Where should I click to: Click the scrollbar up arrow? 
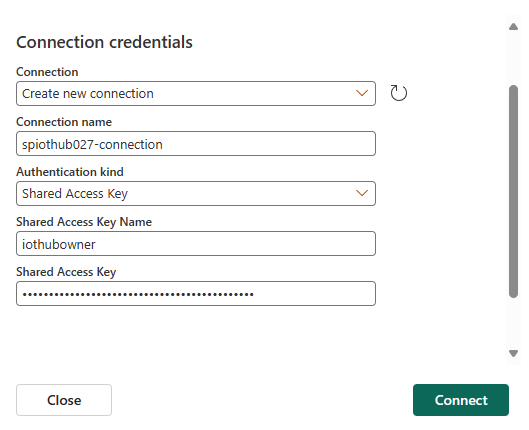tap(513, 27)
